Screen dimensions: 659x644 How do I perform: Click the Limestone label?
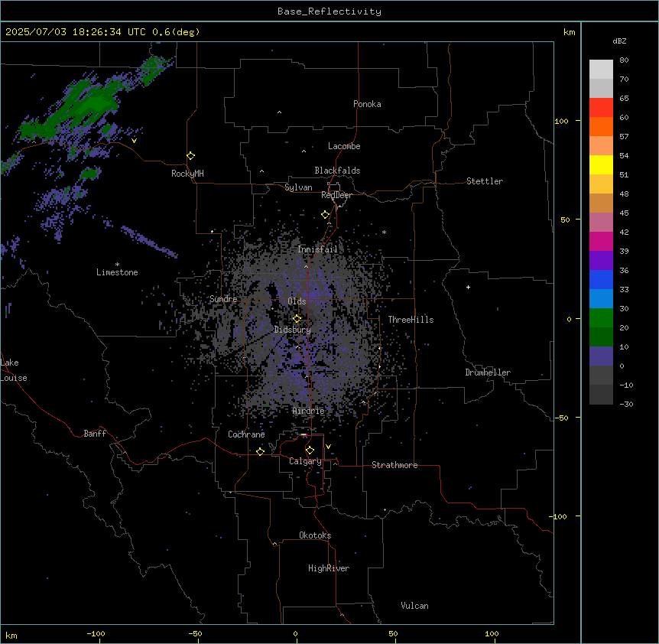pos(117,272)
